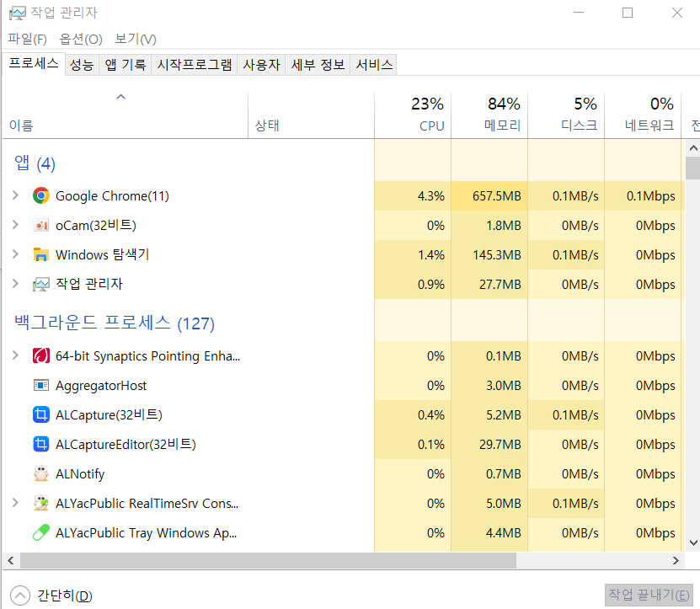This screenshot has width=700, height=609.
Task: Click the 간단히(D) fewer details link
Action: pos(65,596)
